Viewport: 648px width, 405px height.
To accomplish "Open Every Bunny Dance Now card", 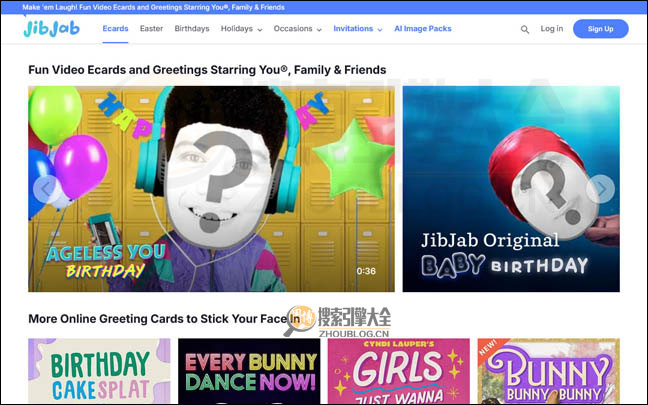I will pyautogui.click(x=249, y=371).
